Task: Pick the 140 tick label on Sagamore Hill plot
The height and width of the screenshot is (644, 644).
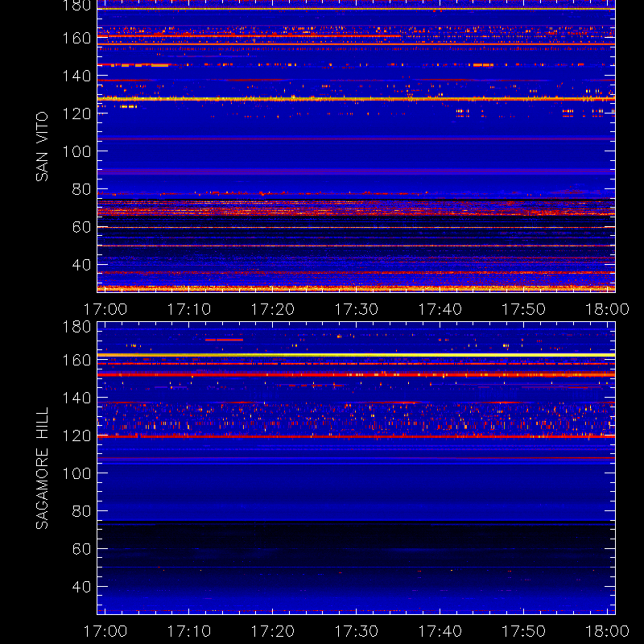Action: pos(76,398)
